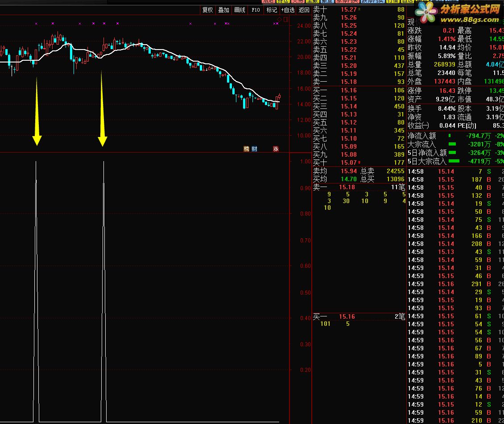
Task: Click the 买均 14.70 average value
Action: click(x=349, y=179)
